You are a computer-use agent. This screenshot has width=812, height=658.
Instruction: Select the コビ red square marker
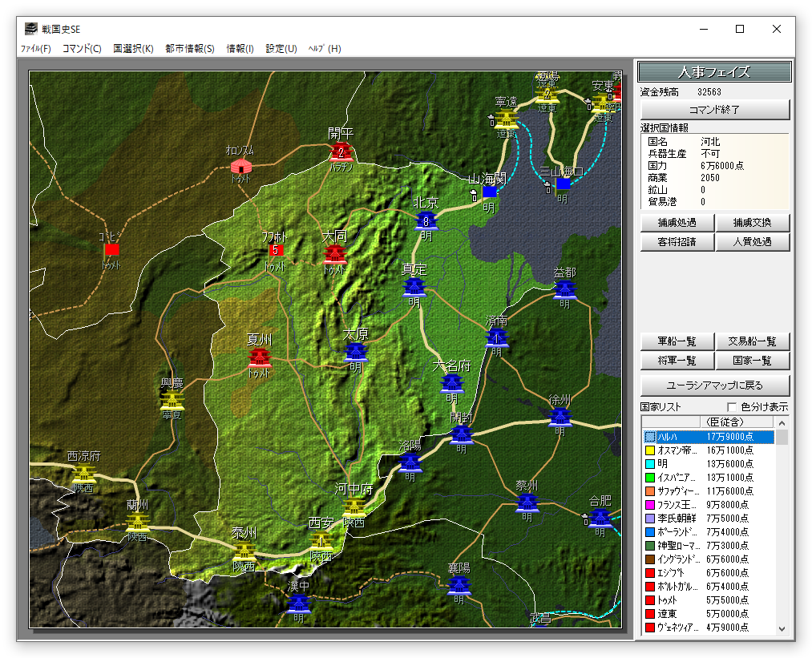(x=111, y=249)
